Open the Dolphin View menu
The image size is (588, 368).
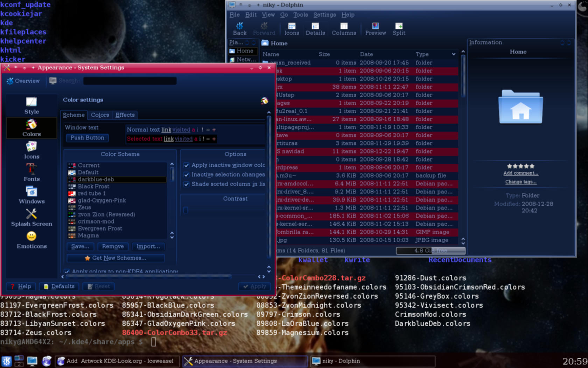pos(268,15)
